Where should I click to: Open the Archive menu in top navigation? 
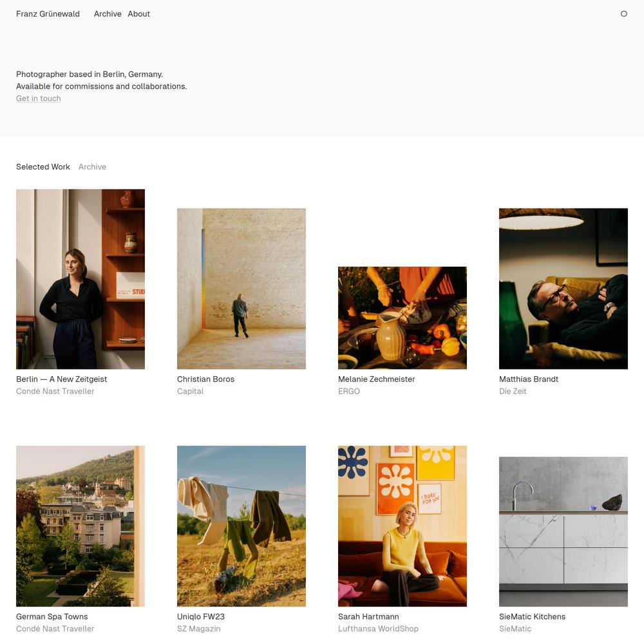(x=108, y=14)
